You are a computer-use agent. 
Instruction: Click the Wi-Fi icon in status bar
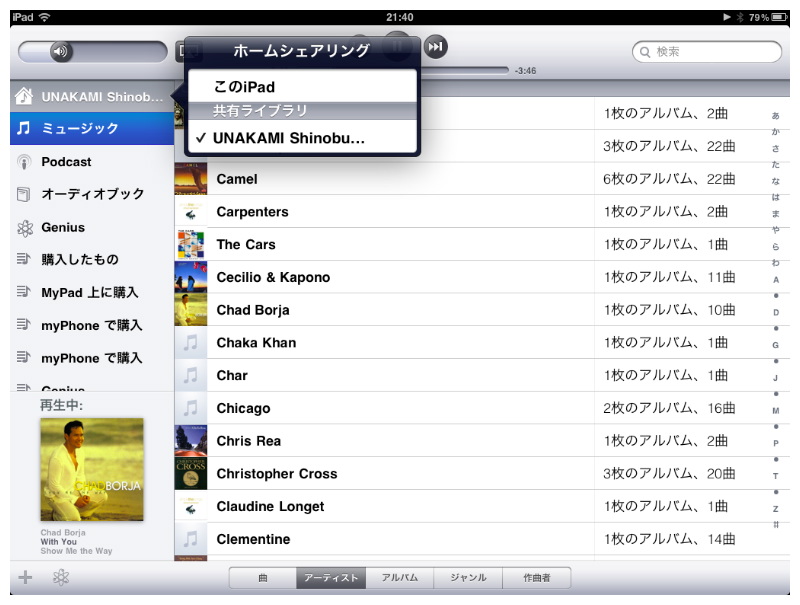[44, 17]
